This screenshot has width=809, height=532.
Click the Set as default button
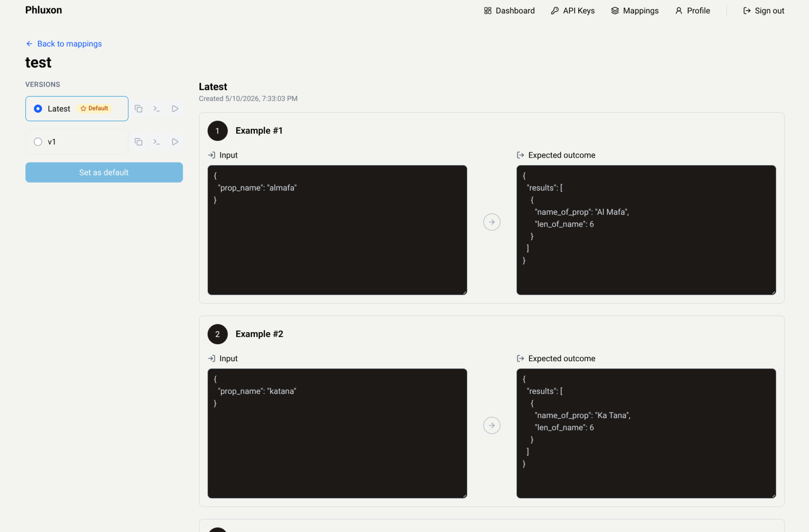(104, 172)
